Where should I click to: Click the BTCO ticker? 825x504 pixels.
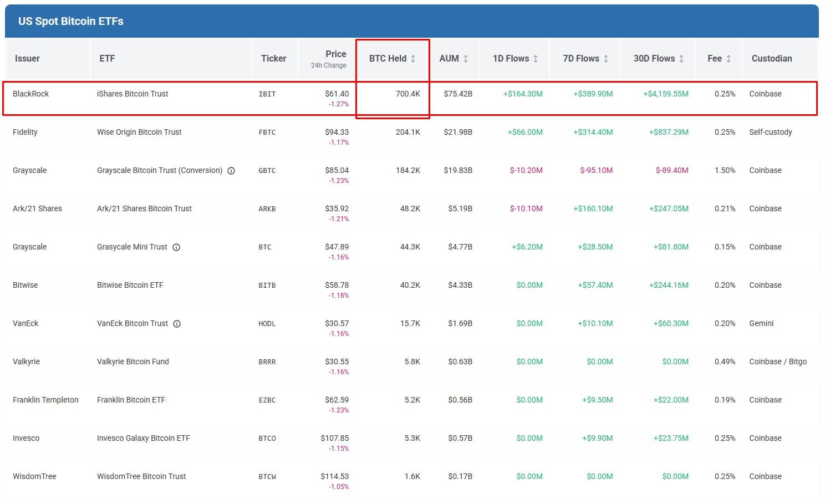click(x=267, y=439)
